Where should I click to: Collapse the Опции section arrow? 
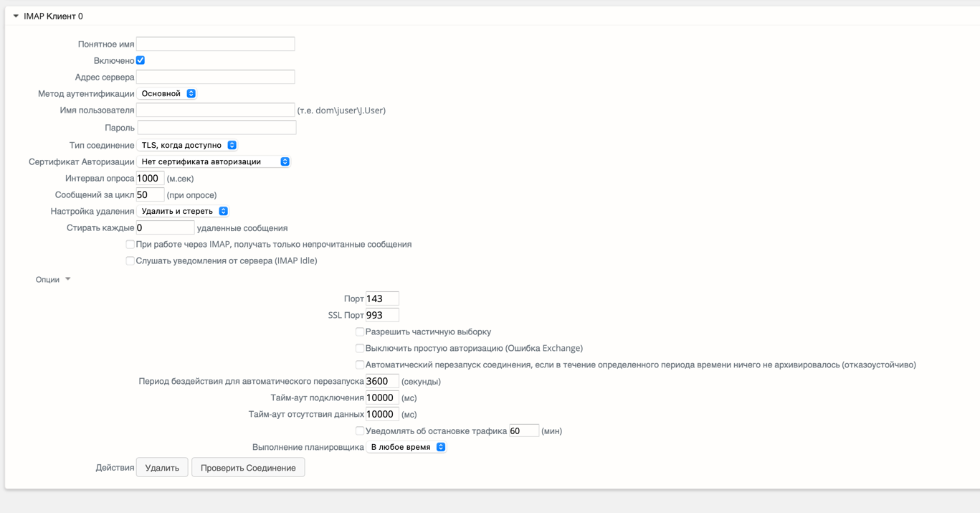[67, 279]
